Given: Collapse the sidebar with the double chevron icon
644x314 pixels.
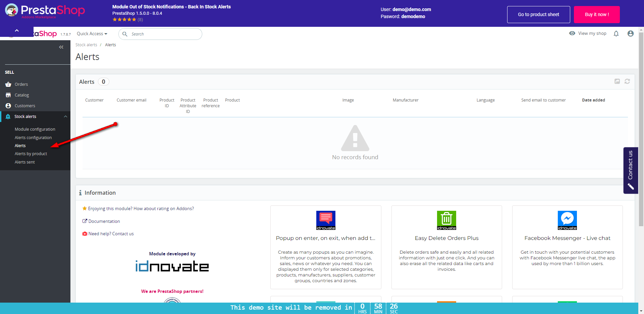Looking at the screenshot, I should pos(61,47).
